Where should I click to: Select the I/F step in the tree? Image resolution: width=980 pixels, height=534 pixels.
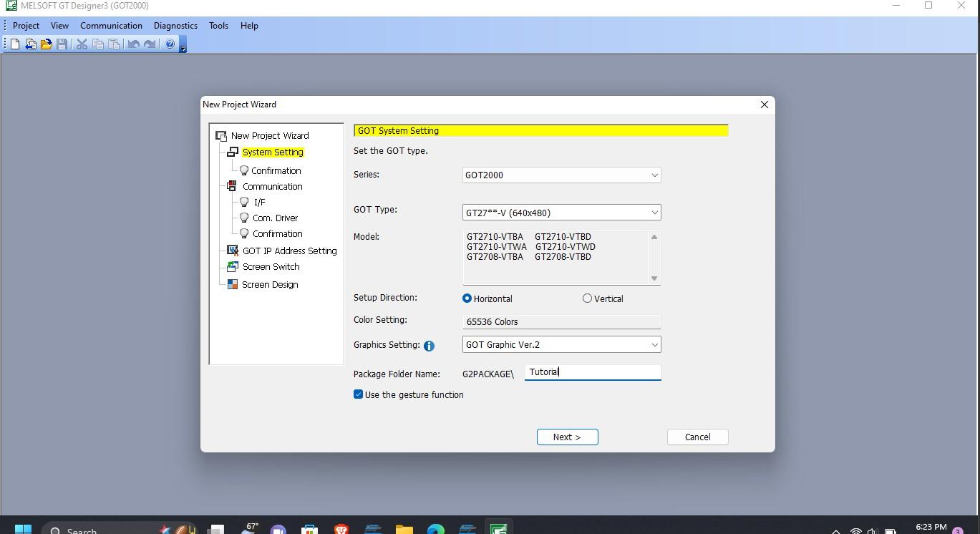[259, 202]
